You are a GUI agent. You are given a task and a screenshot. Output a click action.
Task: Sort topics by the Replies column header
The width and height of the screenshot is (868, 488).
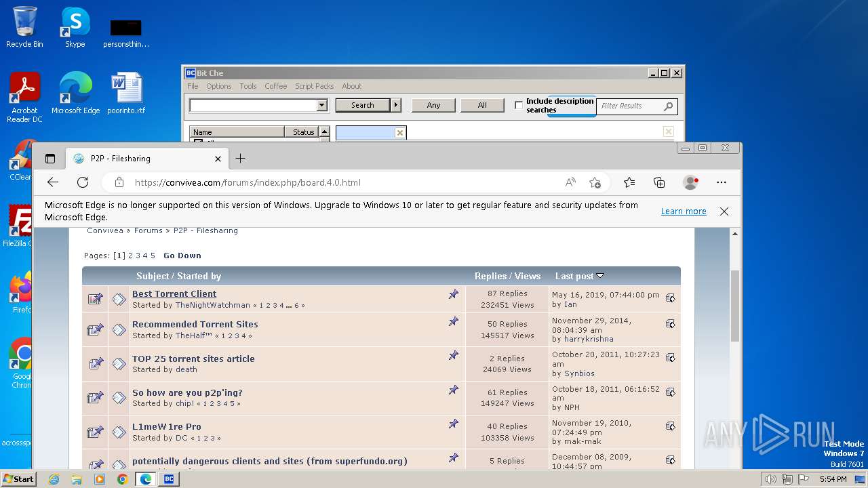point(490,276)
